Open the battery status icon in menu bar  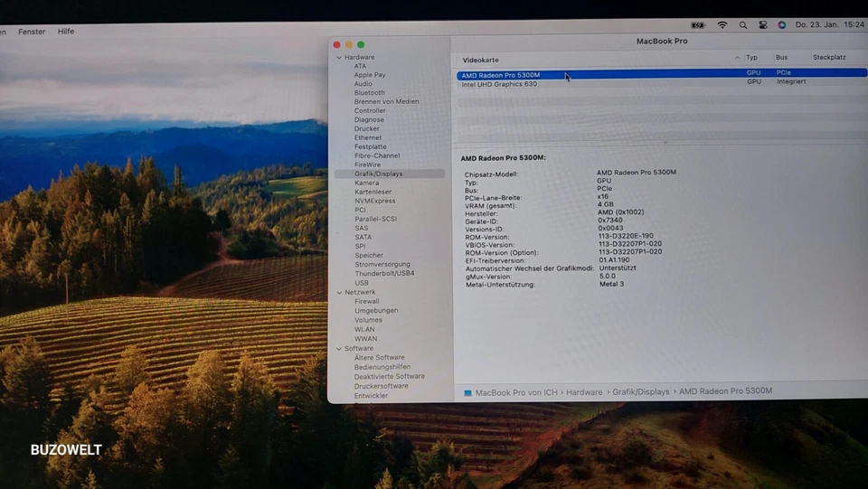click(698, 25)
